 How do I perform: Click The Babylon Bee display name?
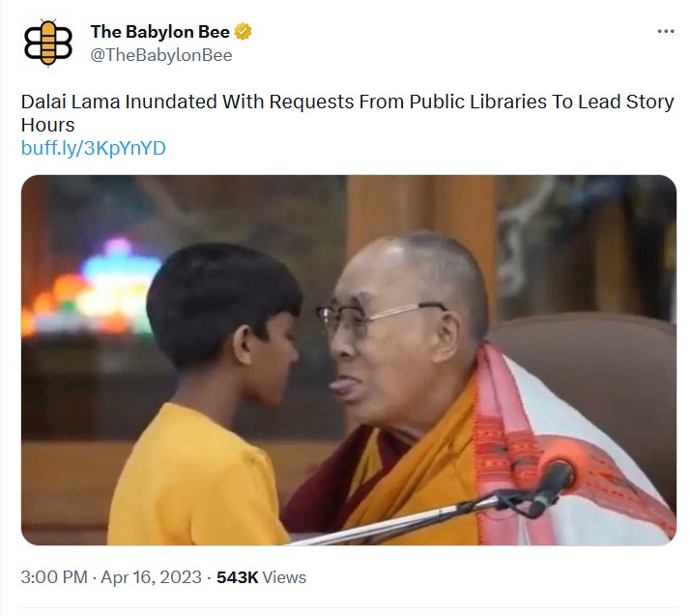(160, 32)
